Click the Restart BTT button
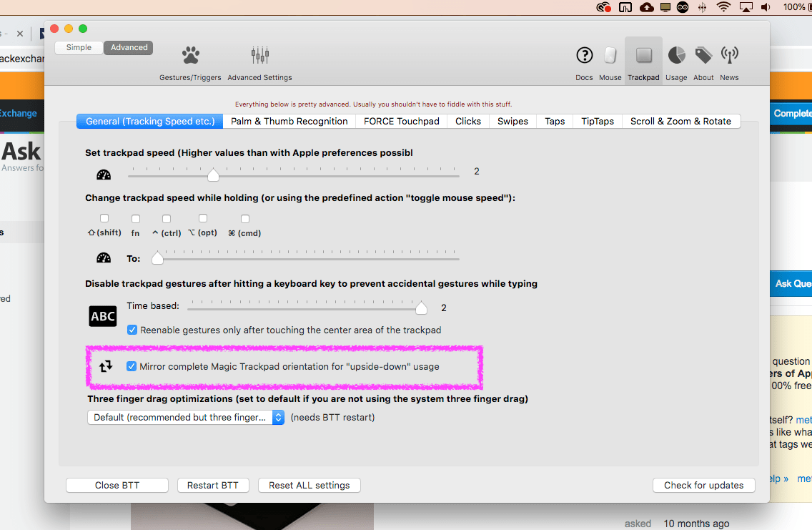Image resolution: width=812 pixels, height=530 pixels. pyautogui.click(x=213, y=485)
